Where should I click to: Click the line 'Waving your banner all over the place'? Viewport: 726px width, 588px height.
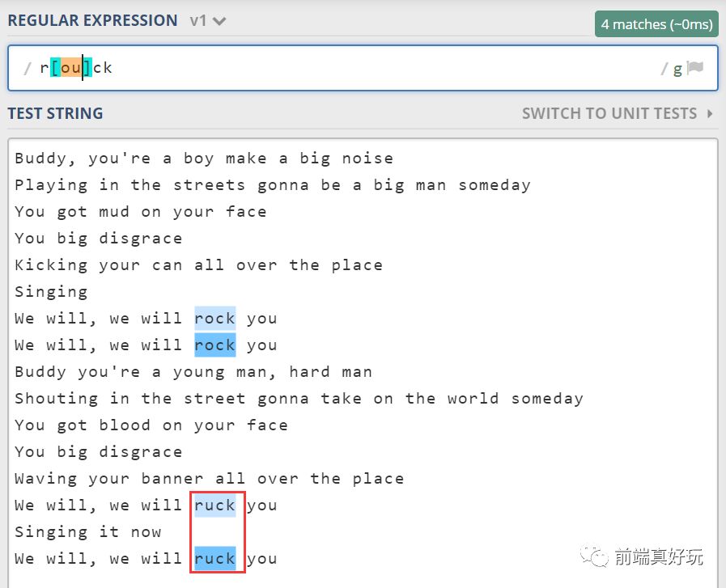[209, 478]
